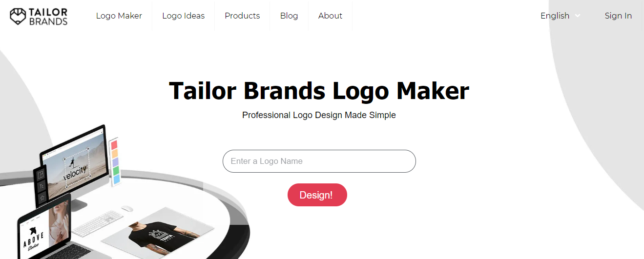
Task: Open the About page
Action: click(x=330, y=16)
